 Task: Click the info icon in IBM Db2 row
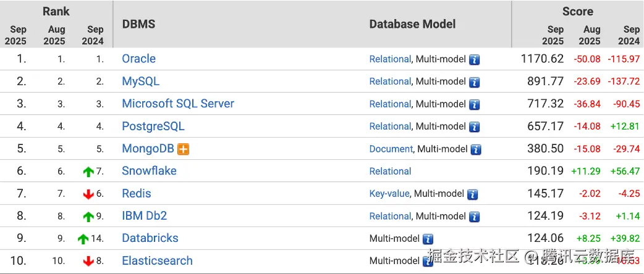coord(474,217)
